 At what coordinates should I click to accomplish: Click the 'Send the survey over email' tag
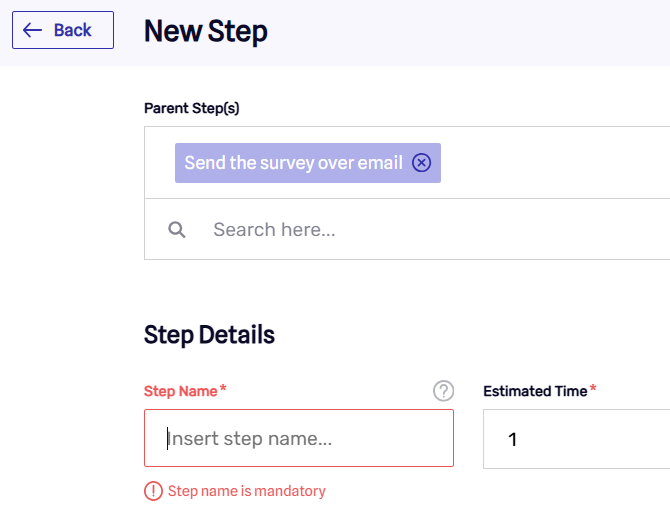[294, 163]
